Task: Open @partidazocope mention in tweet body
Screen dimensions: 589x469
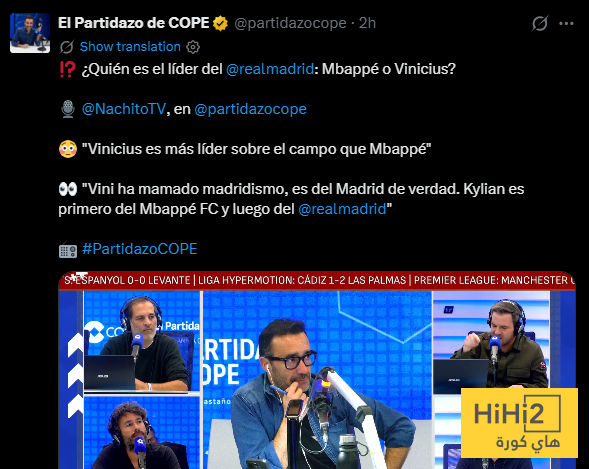Action: click(251, 109)
